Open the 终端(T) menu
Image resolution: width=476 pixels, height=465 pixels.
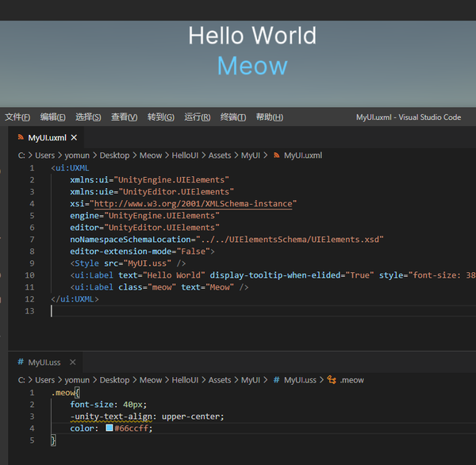(x=232, y=117)
